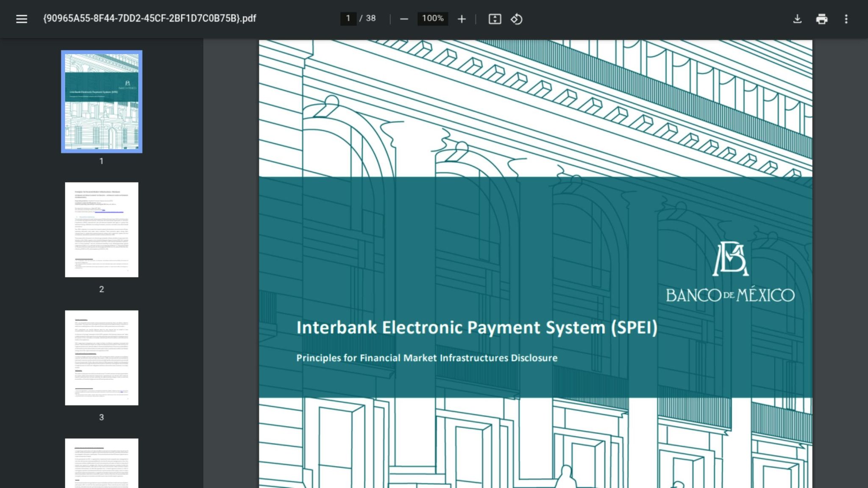Open the more actions three-dot menu
868x488 pixels.
[846, 19]
